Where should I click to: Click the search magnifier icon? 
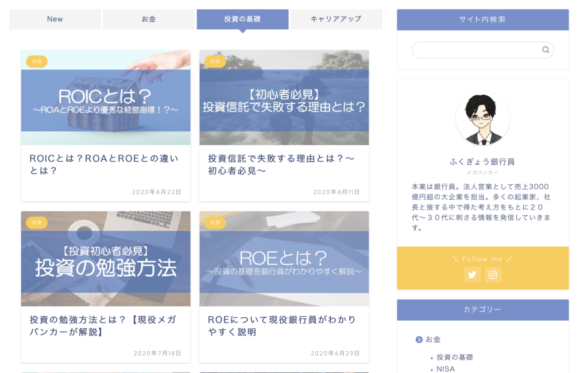point(546,50)
